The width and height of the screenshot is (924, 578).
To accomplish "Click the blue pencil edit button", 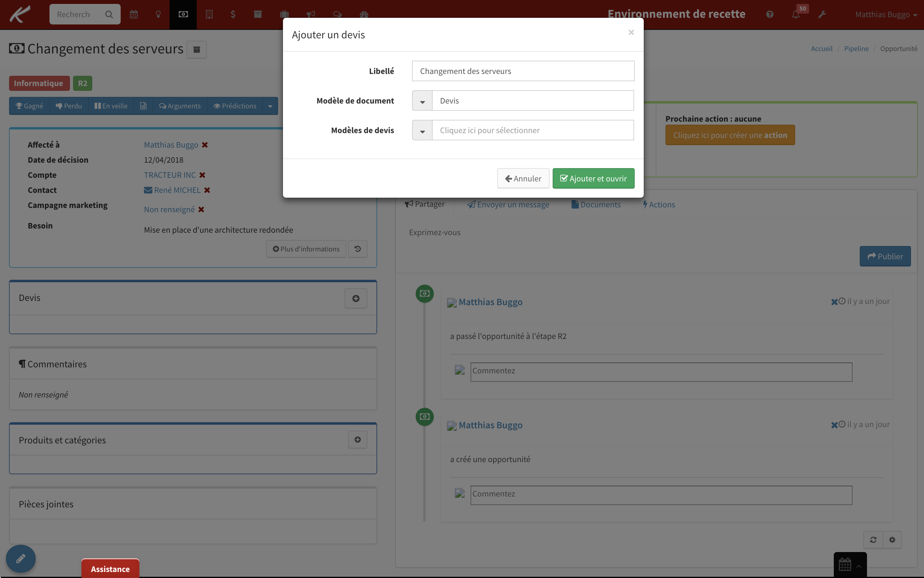I will coord(21,558).
